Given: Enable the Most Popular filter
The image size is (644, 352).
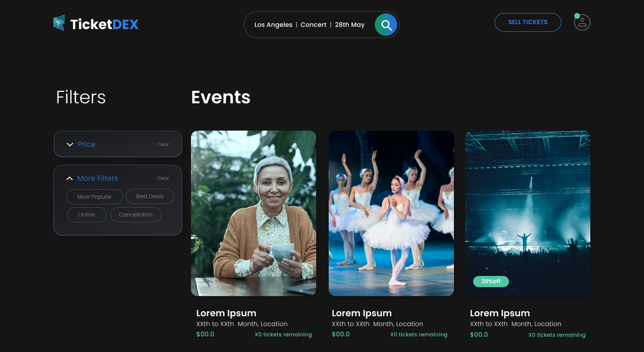Looking at the screenshot, I should (95, 196).
